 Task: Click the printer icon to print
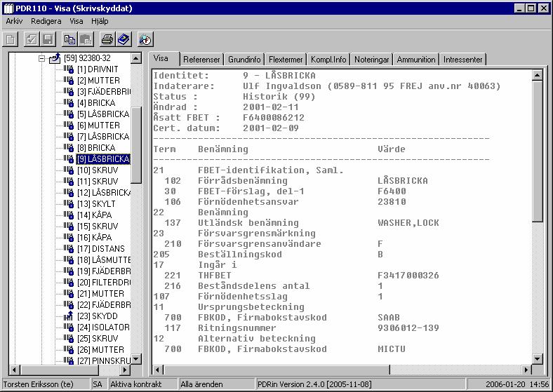(x=107, y=39)
